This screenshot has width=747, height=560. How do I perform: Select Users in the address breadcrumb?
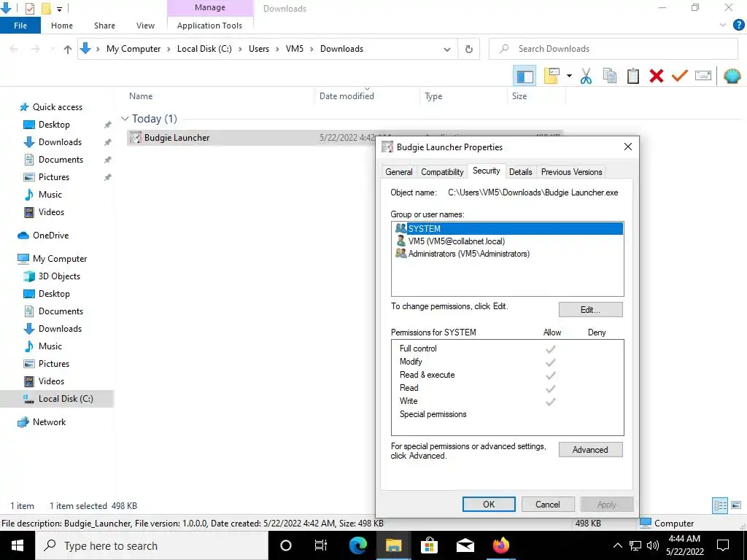259,49
